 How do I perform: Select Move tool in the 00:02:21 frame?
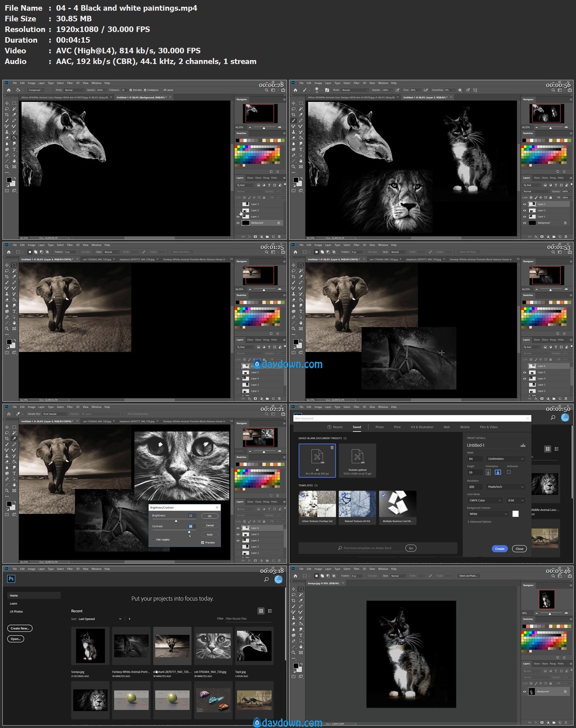coord(7,427)
